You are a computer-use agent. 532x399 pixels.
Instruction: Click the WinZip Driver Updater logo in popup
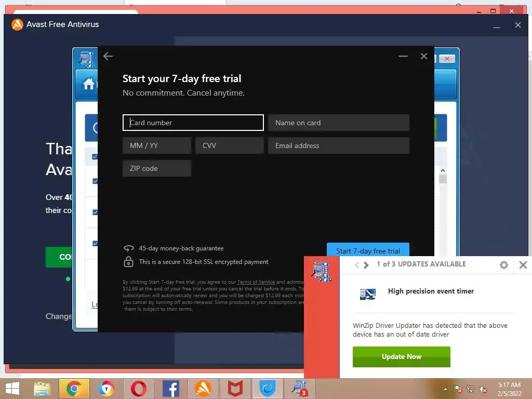[x=321, y=271]
